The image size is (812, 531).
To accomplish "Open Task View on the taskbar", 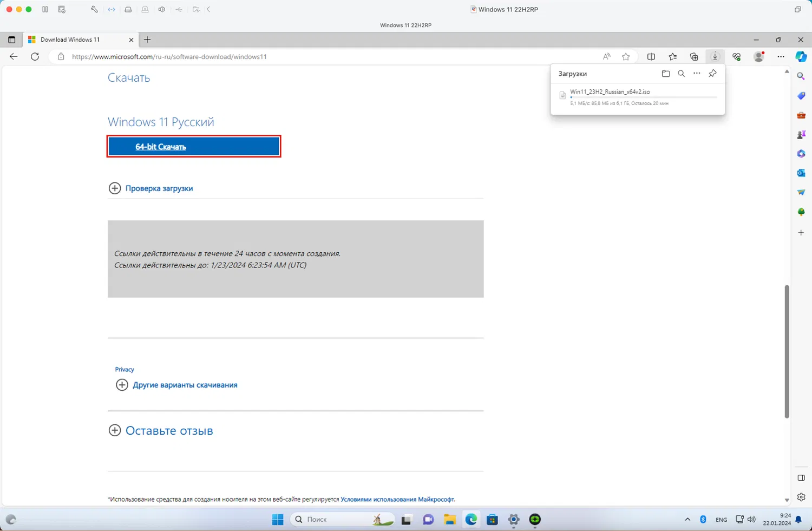I will [x=406, y=520].
